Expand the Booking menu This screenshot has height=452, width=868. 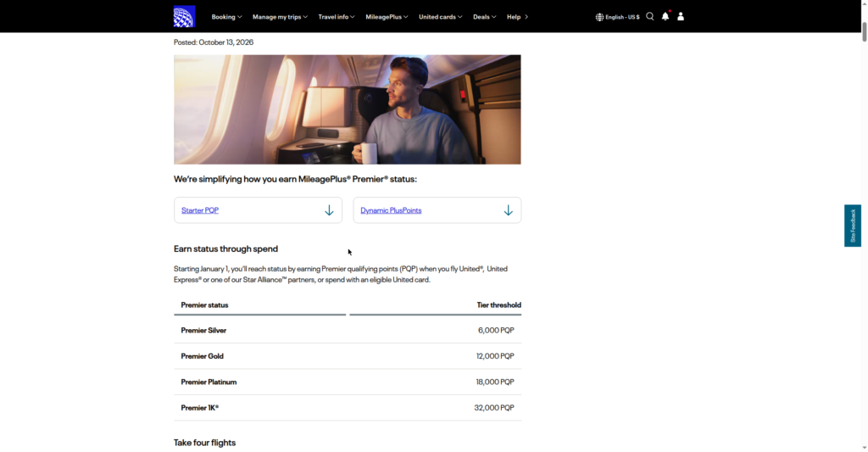[226, 17]
